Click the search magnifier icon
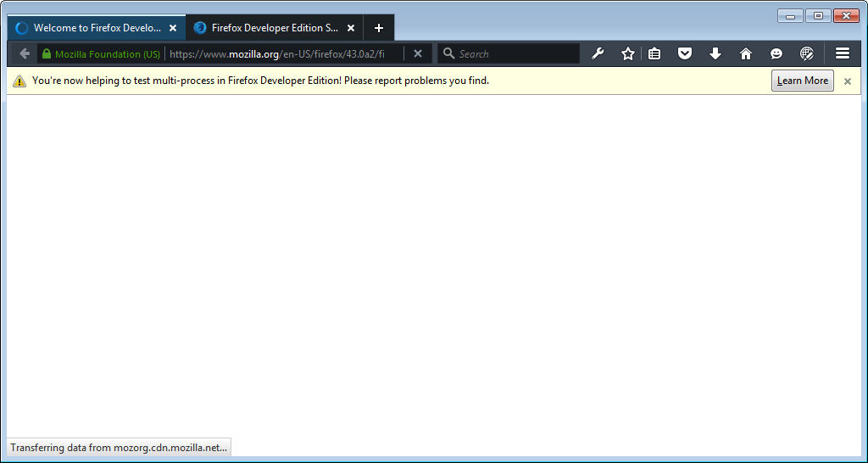868x463 pixels. click(x=449, y=53)
